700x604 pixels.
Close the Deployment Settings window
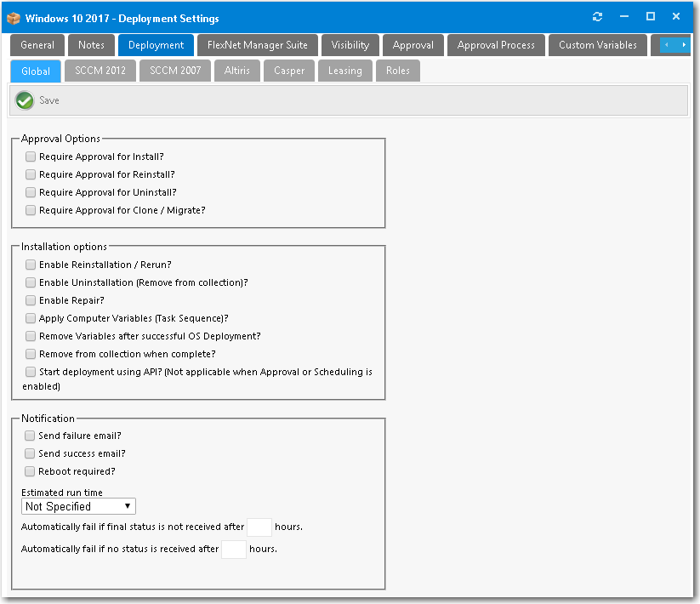click(x=676, y=17)
